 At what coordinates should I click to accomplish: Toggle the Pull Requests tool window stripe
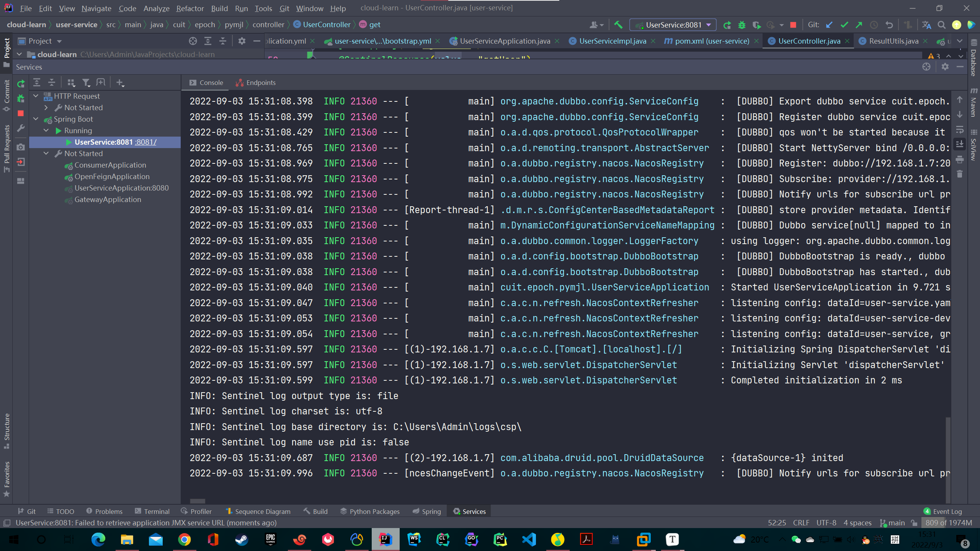pyautogui.click(x=7, y=148)
